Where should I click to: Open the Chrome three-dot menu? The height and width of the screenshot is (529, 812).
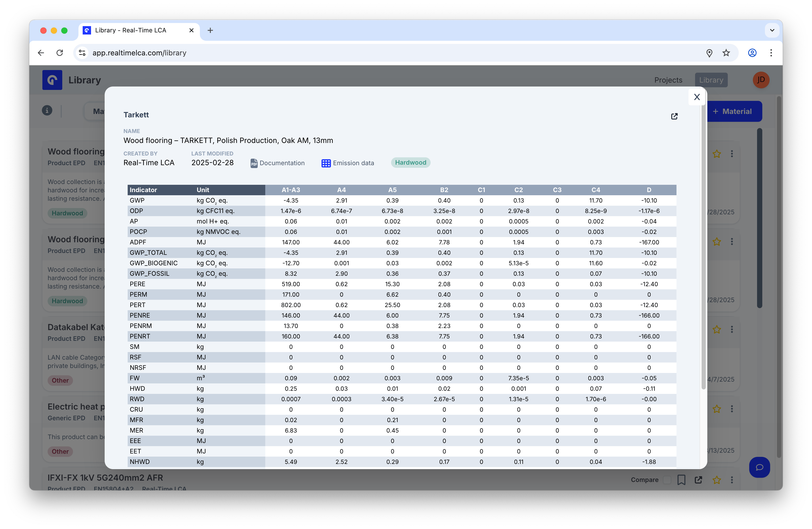[771, 53]
